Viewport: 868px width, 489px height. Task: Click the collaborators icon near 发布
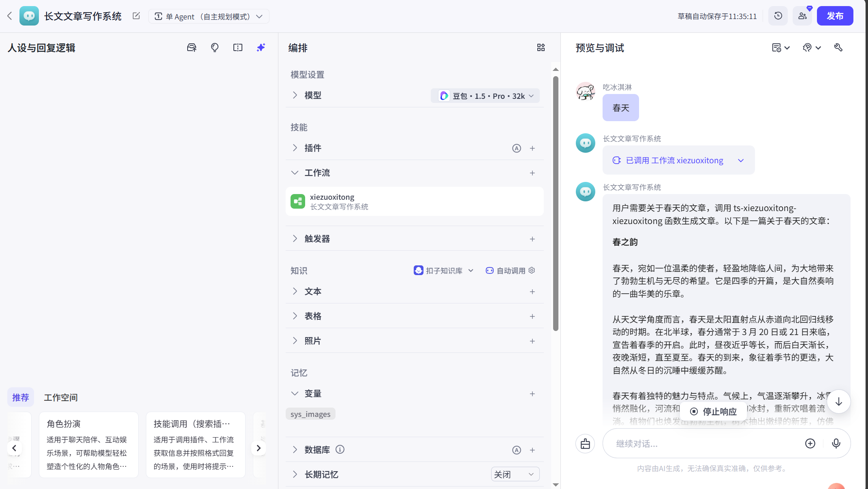(802, 15)
